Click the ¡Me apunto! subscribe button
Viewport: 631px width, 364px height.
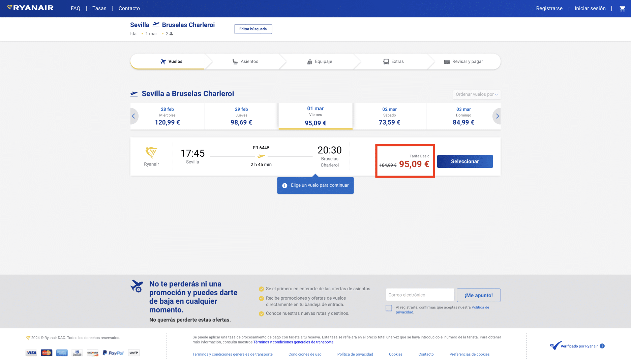point(479,295)
